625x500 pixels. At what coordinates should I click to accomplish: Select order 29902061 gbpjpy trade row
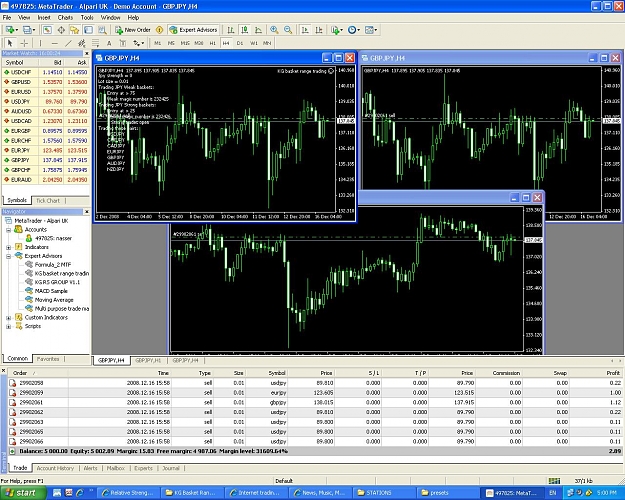[315, 402]
